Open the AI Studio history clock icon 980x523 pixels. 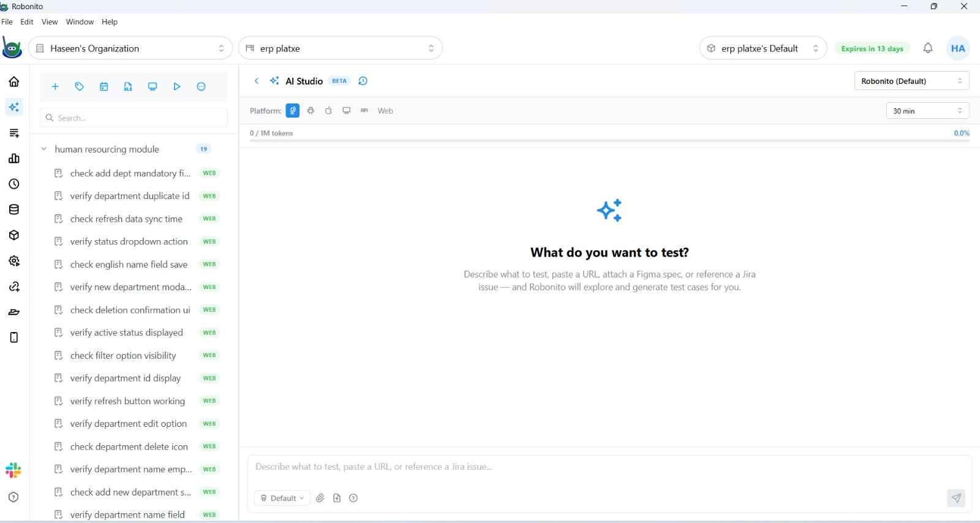tap(363, 81)
